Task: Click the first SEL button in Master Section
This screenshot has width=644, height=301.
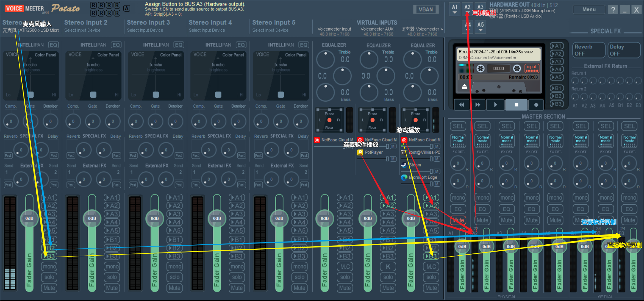Action: [x=458, y=126]
